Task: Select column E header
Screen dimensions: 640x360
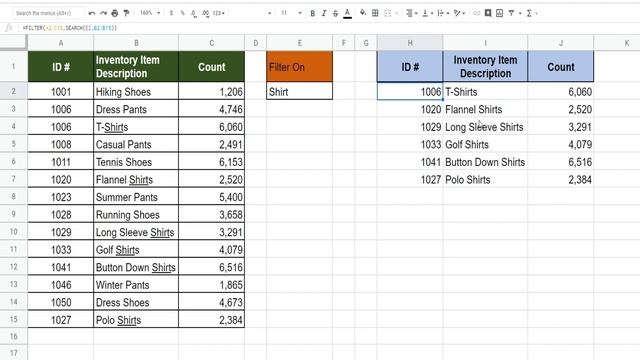Action: click(299, 43)
